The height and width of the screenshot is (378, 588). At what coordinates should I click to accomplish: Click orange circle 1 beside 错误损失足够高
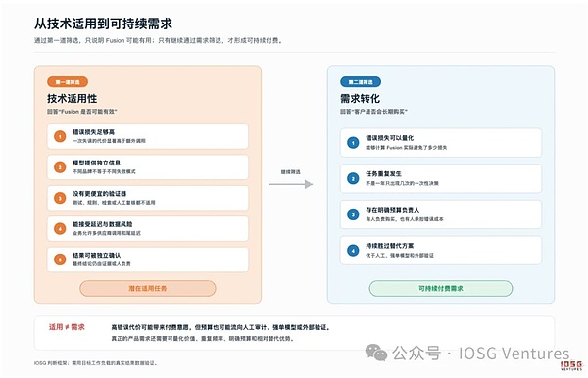[60, 136]
